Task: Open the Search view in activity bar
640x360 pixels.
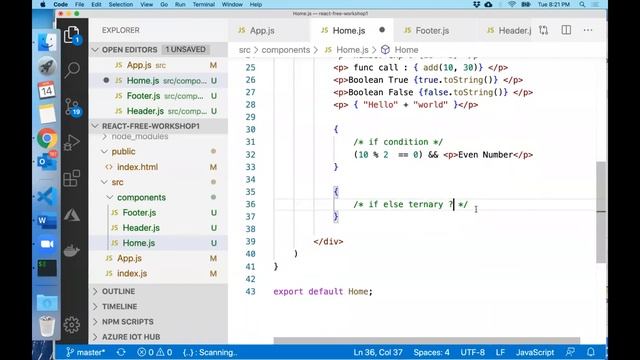Action: pyautogui.click(x=72, y=70)
